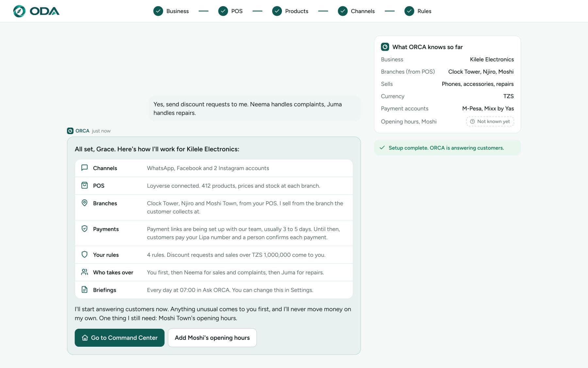Click 'Every day at 07:00 in Ask ORCA' text

[x=230, y=290]
